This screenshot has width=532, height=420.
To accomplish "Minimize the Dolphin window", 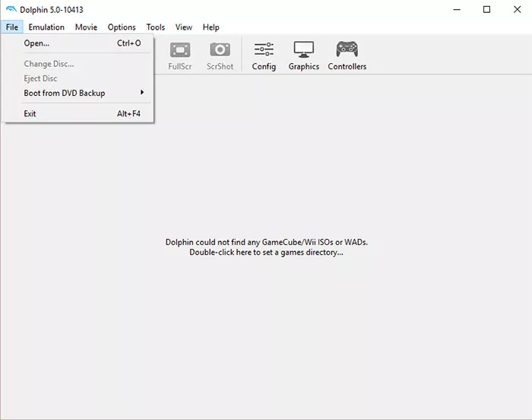I will pos(457,10).
